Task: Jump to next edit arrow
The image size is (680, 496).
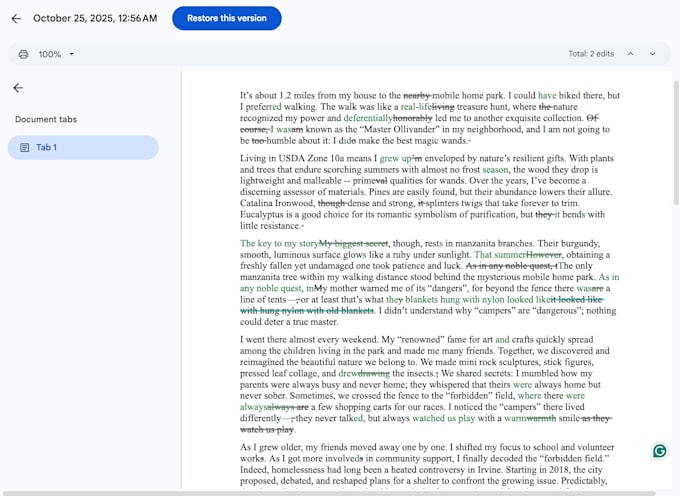Action: 652,54
